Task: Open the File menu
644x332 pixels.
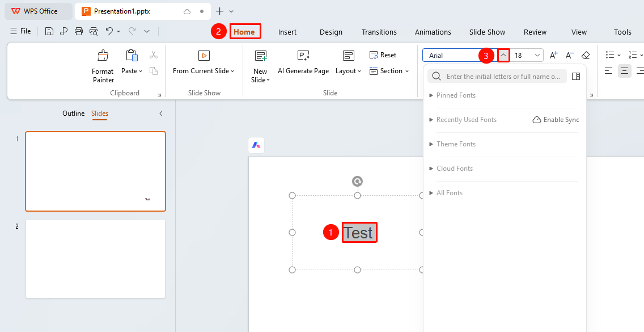Action: pyautogui.click(x=20, y=31)
